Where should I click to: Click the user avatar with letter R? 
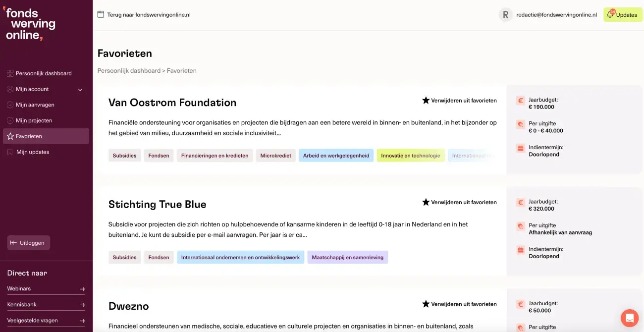[505, 15]
